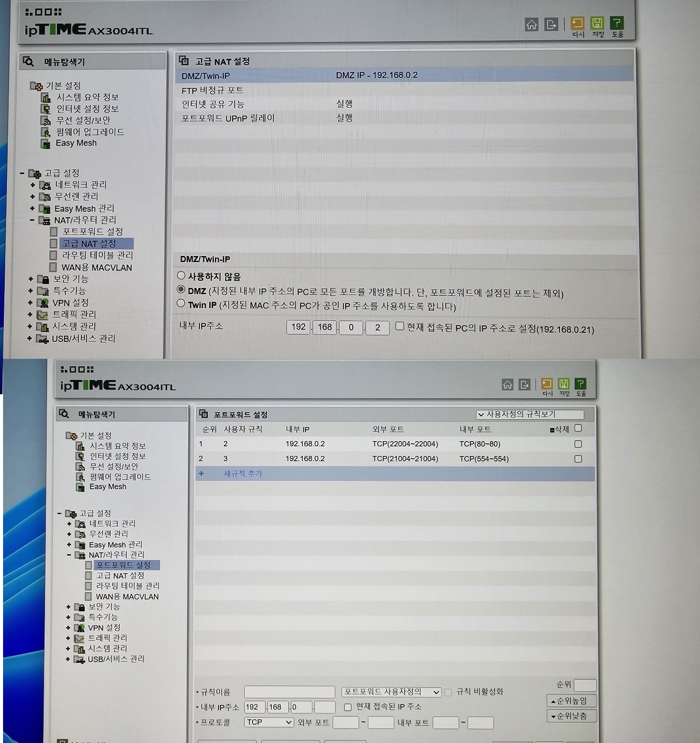Click the 저장 save icon in lower header
The image size is (700, 743).
(564, 384)
